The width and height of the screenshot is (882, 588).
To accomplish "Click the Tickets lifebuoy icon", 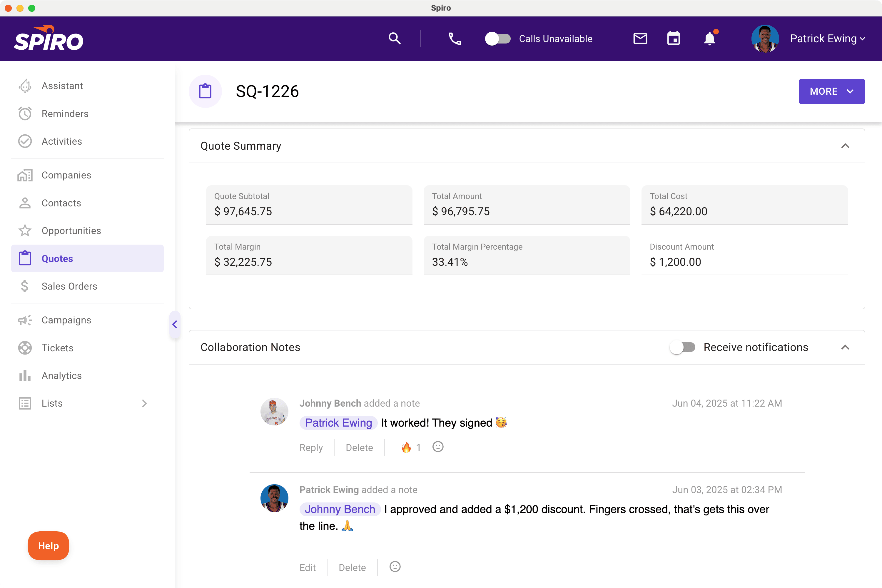I will 25,348.
